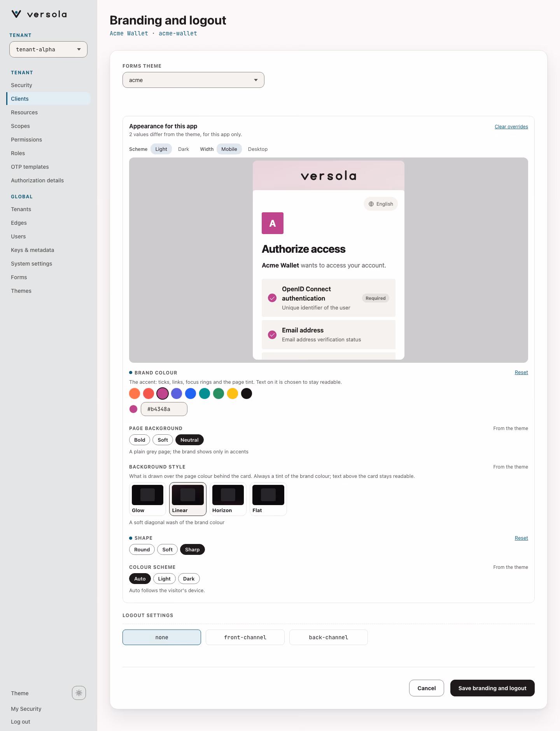Select front-channel logout setting
The width and height of the screenshot is (560, 731).
(x=245, y=637)
